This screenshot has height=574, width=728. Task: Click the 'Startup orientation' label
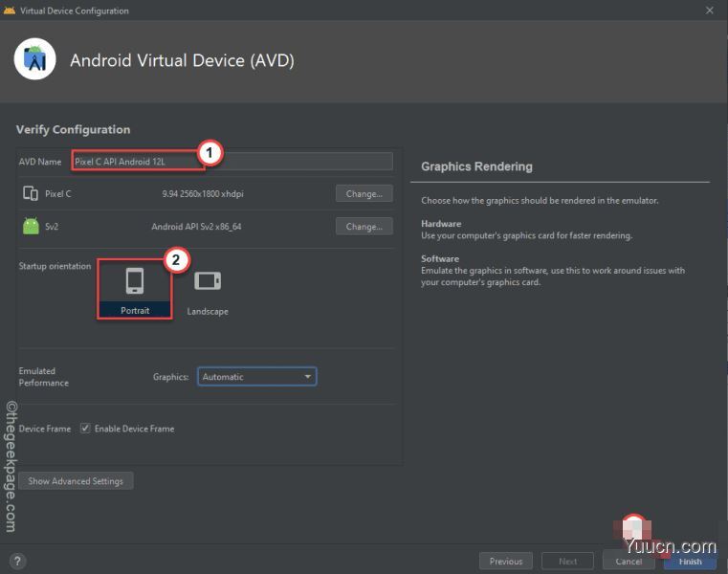point(55,266)
